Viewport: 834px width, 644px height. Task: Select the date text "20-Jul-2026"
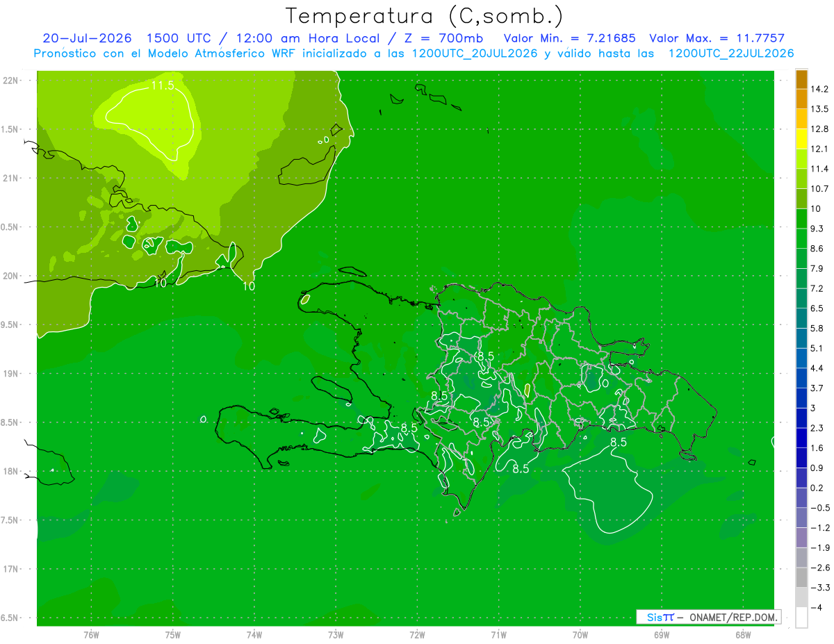coord(88,38)
